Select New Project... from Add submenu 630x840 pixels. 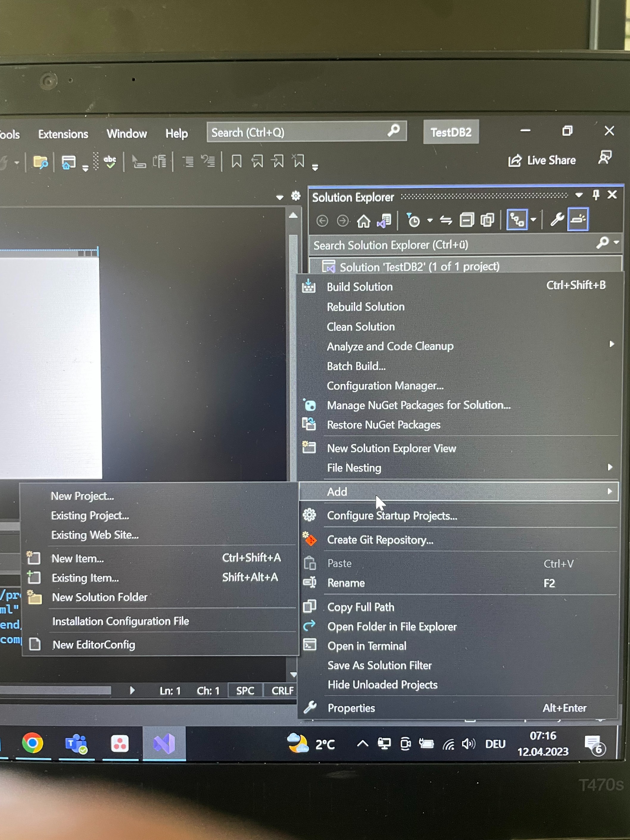82,496
